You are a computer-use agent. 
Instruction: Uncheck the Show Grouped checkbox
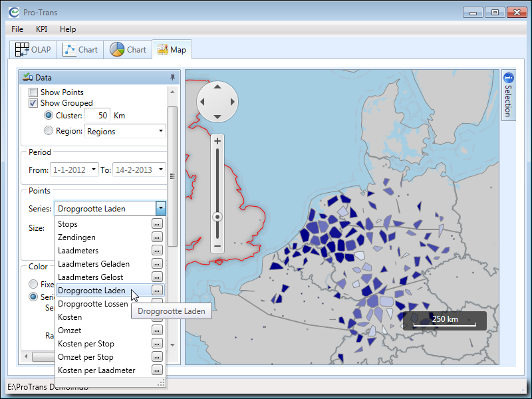(33, 103)
